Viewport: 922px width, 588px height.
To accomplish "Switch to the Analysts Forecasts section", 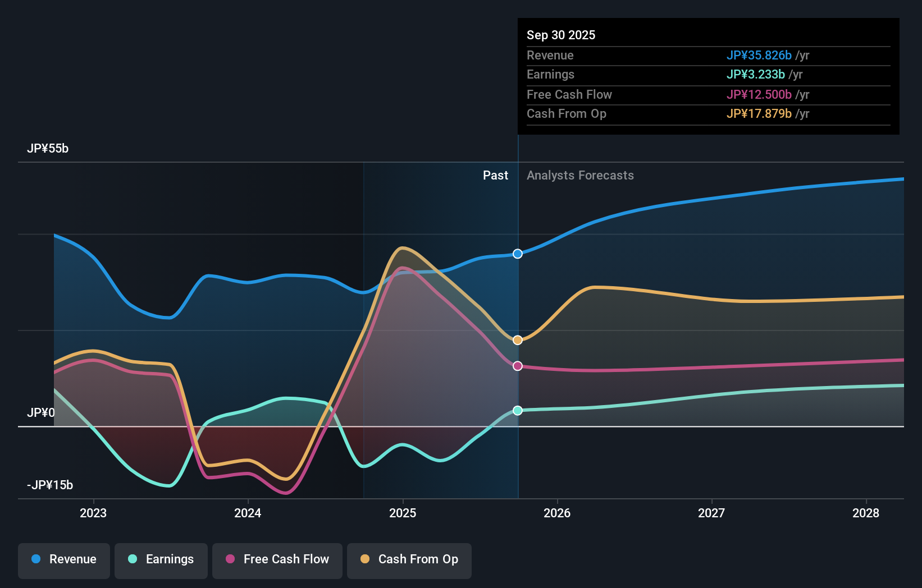I will coord(580,175).
